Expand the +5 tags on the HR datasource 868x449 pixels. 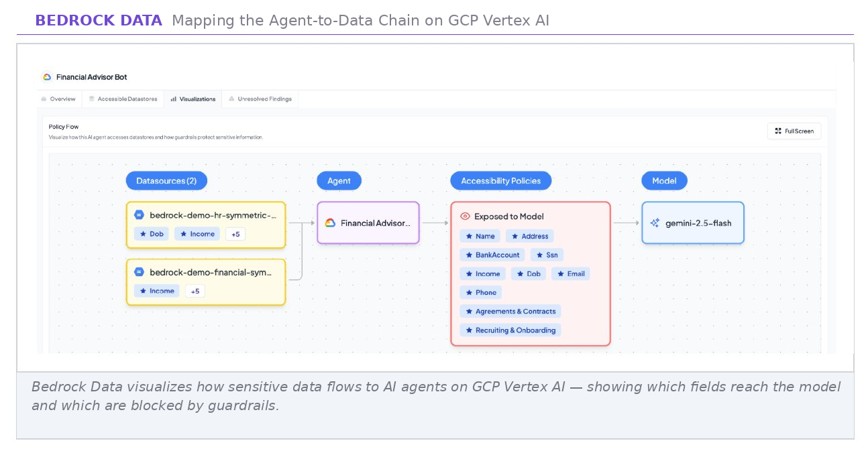(235, 234)
